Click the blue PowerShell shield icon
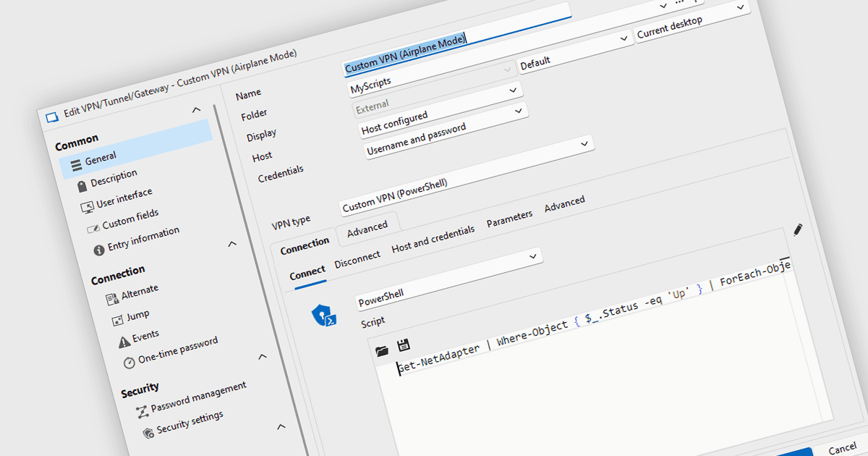This screenshot has width=868, height=456. point(323,316)
